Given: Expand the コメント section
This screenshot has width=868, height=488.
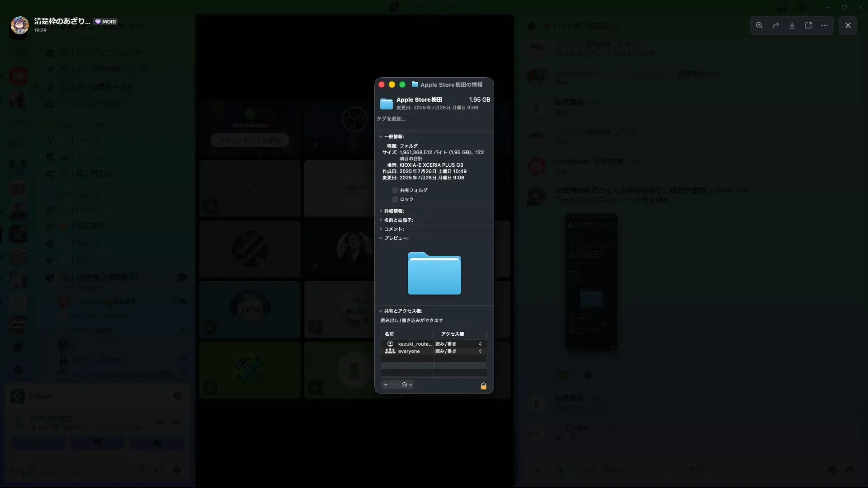Looking at the screenshot, I should point(380,229).
